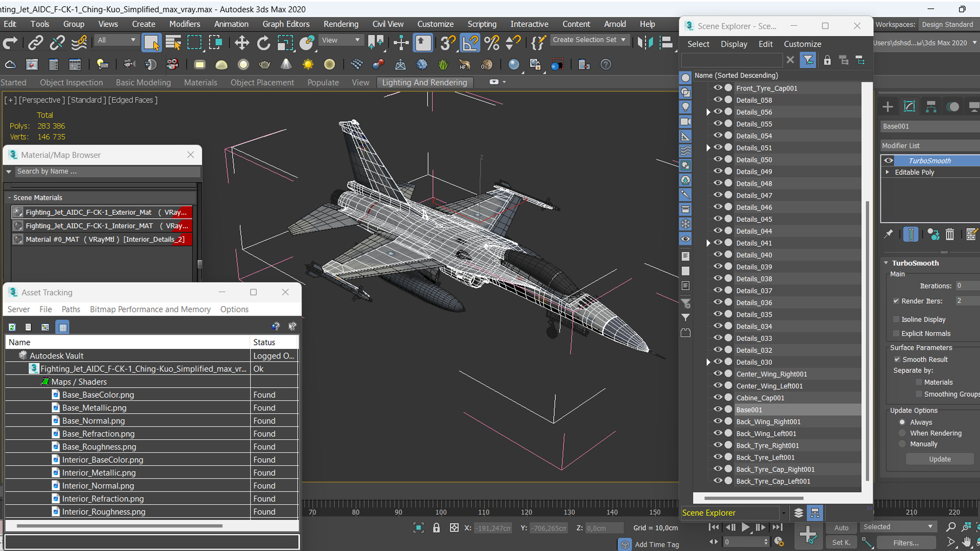Expand Editable Poly in modifier stack
The height and width of the screenshot is (551, 980).
pos(887,172)
